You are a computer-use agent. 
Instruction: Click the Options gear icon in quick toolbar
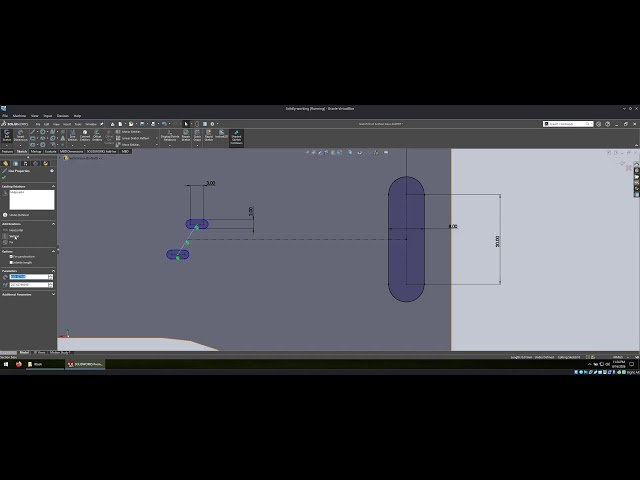click(212, 124)
